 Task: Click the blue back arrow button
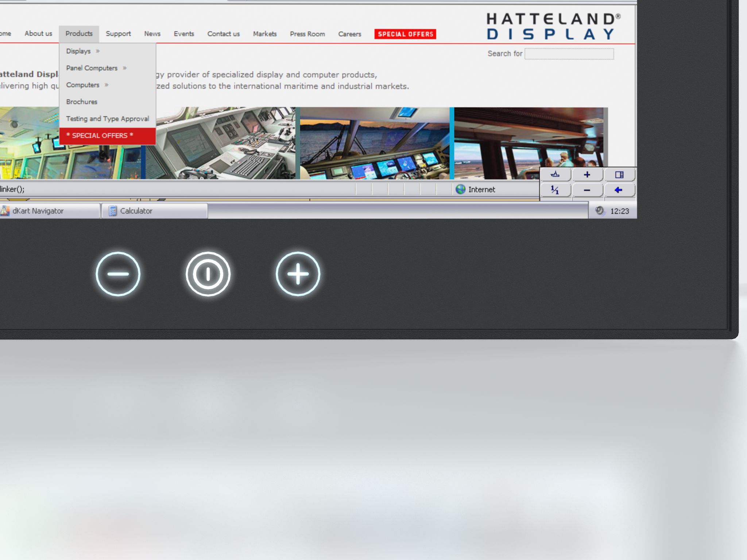point(618,190)
